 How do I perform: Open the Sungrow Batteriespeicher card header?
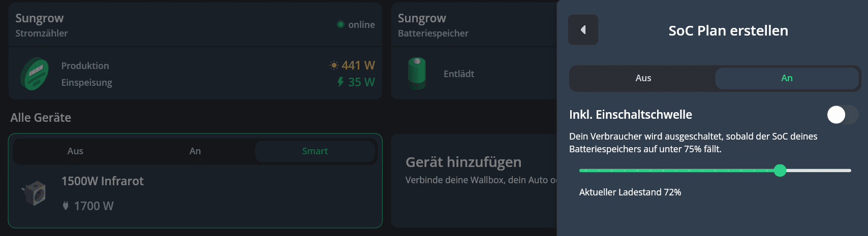click(433, 25)
